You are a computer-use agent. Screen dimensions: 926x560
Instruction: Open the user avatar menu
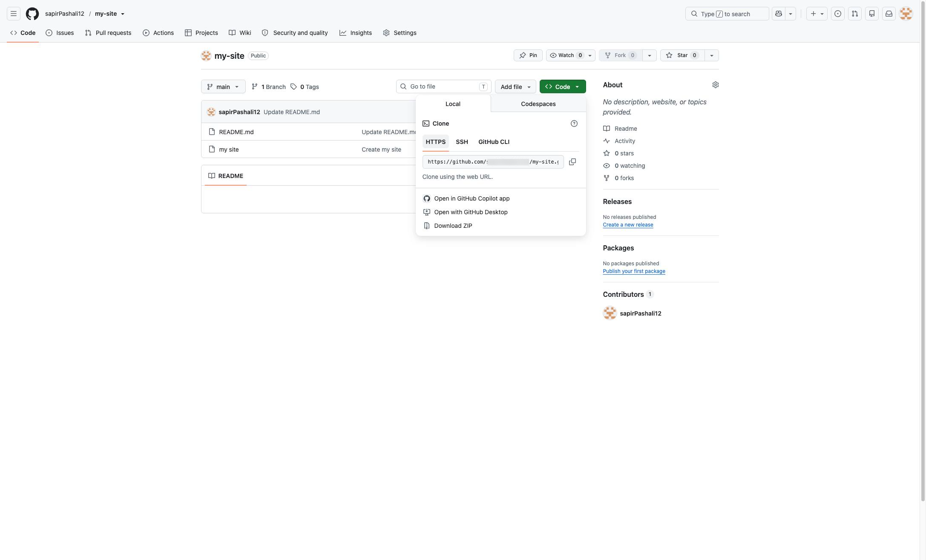(906, 14)
